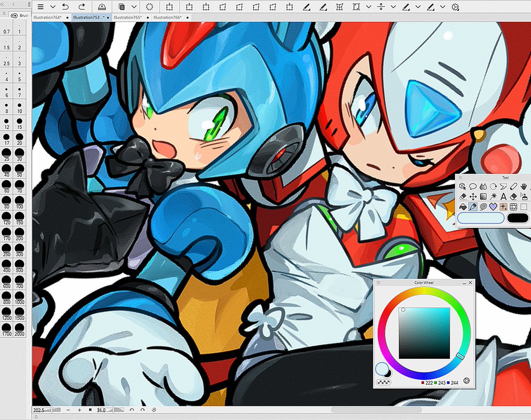
Task: Open the hamburger menu in the command bar
Action: click(x=41, y=7)
